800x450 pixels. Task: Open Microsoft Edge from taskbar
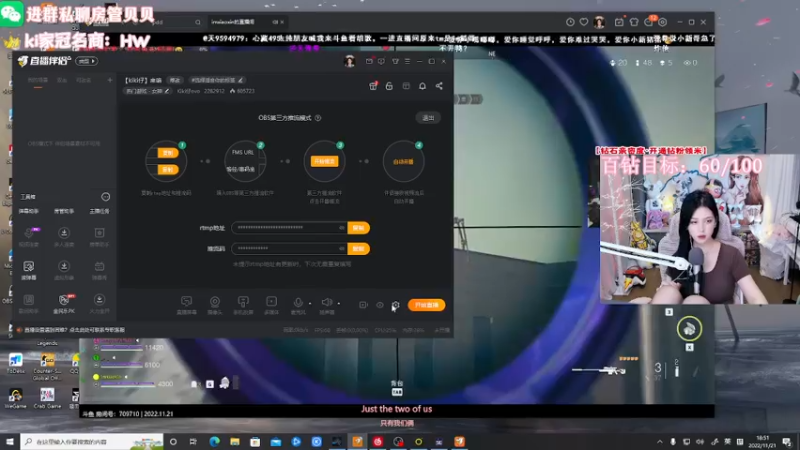pos(214,441)
